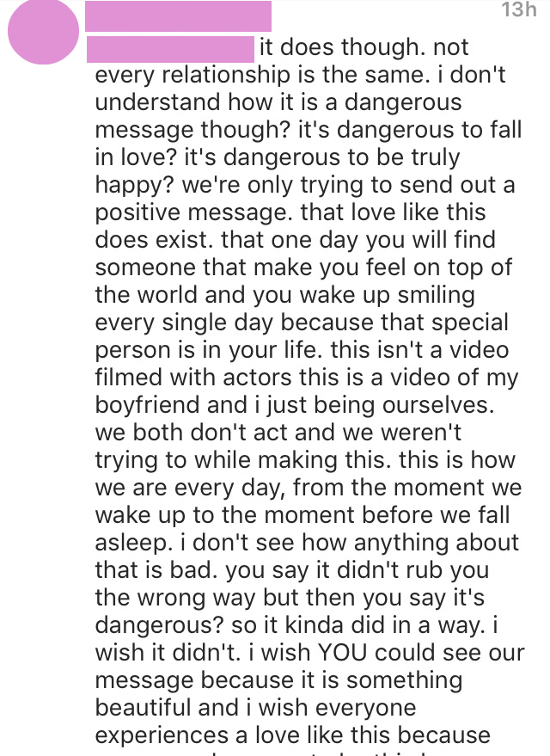
Task: Click the line beginning "happy? we're only trying"
Action: click(x=305, y=185)
